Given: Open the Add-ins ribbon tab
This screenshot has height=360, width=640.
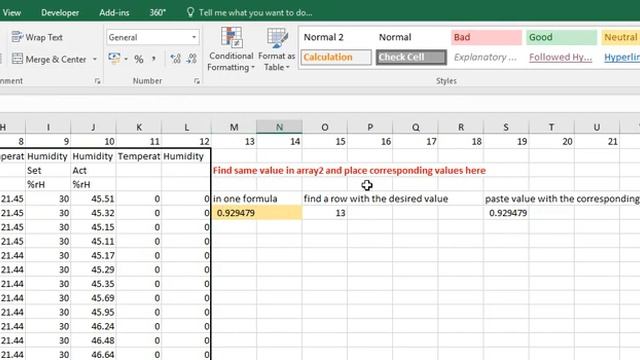Looking at the screenshot, I should point(114,13).
